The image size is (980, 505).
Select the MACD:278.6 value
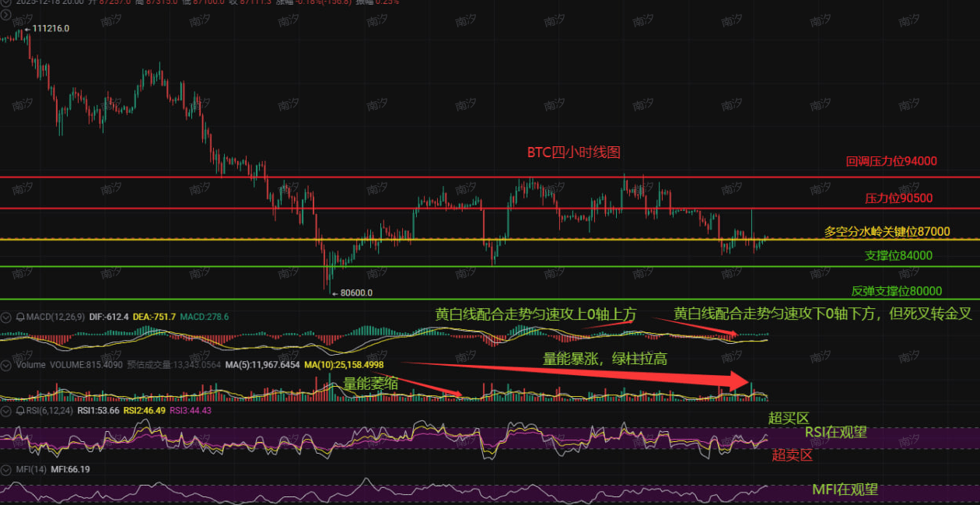(205, 317)
